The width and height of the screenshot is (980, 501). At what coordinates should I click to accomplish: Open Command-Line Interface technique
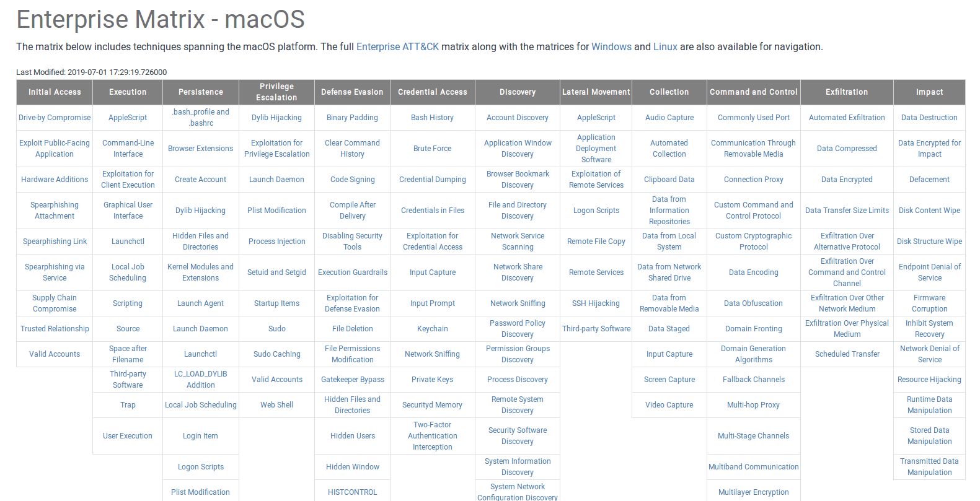point(128,148)
